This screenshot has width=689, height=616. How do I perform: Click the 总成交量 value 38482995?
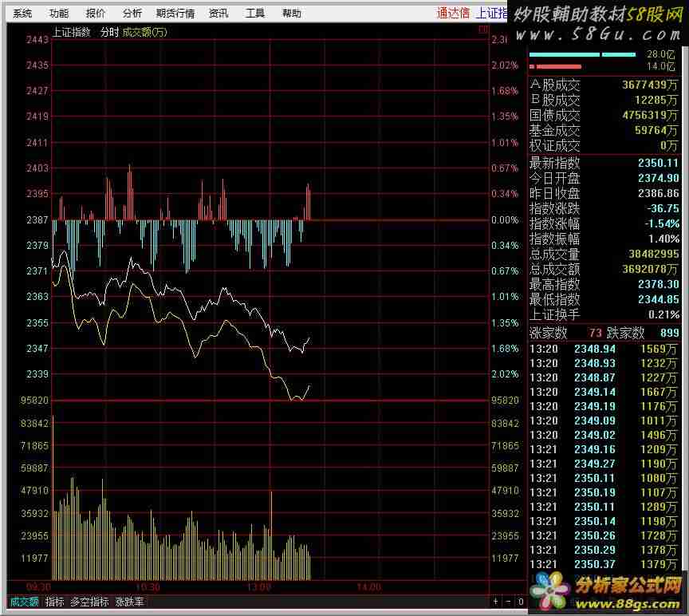tap(653, 254)
